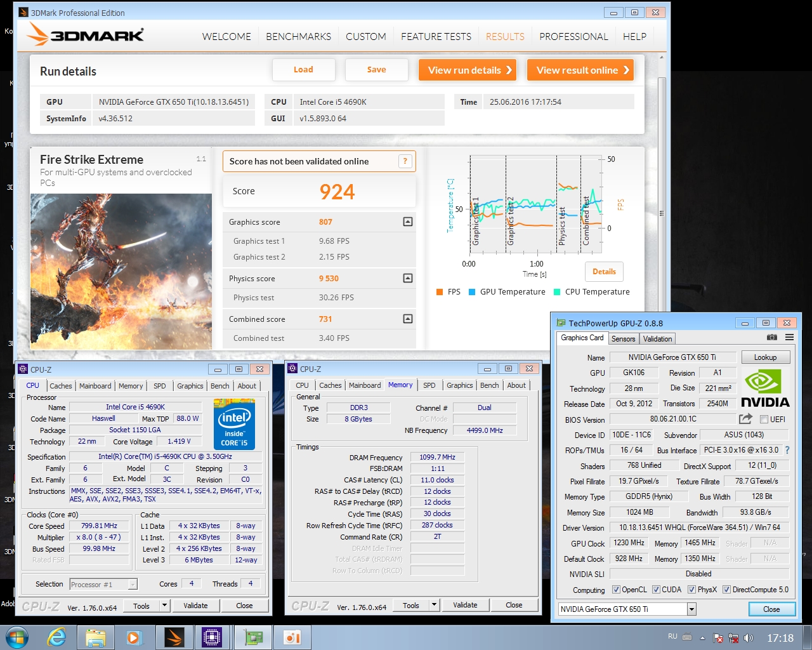Click the Save button
Screen dimensions: 812x650
pyautogui.click(x=376, y=70)
